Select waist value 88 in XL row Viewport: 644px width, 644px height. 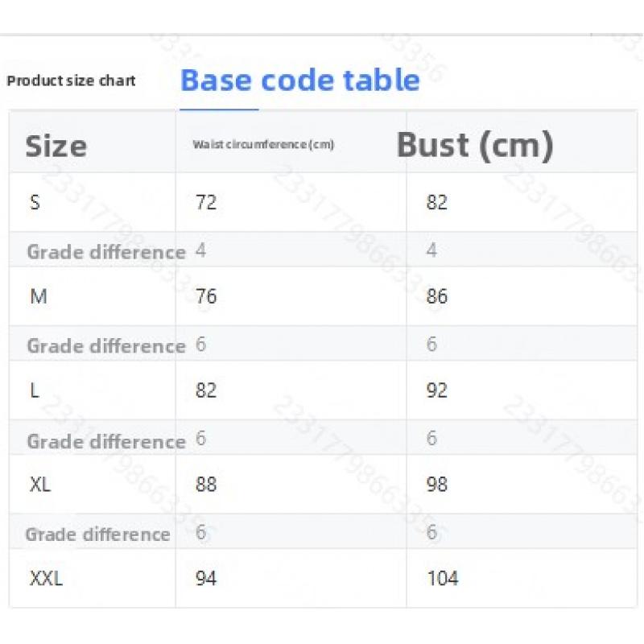pyautogui.click(x=206, y=485)
